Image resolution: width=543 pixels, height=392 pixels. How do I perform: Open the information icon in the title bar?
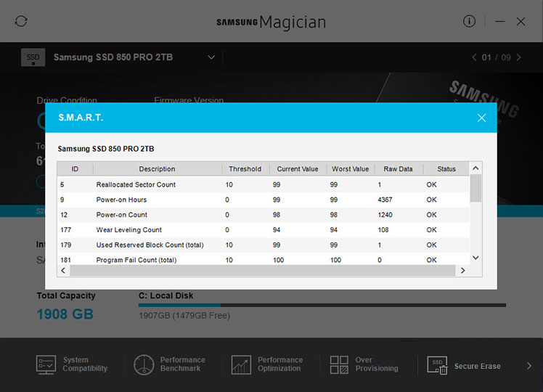(x=469, y=22)
